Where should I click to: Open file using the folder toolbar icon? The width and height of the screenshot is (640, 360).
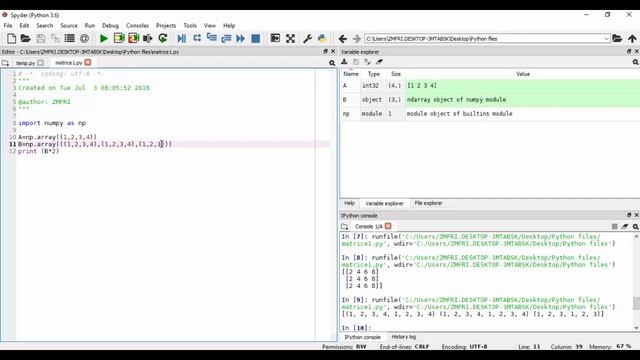pyautogui.click(x=26, y=38)
